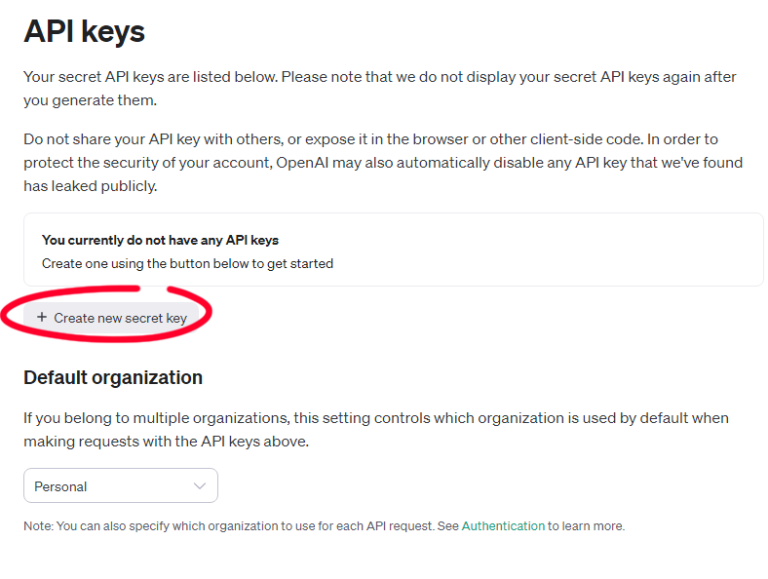Click the note starting 'Note: You can also specify'
Image resolution: width=768 pixels, height=579 pixels.
(240, 525)
